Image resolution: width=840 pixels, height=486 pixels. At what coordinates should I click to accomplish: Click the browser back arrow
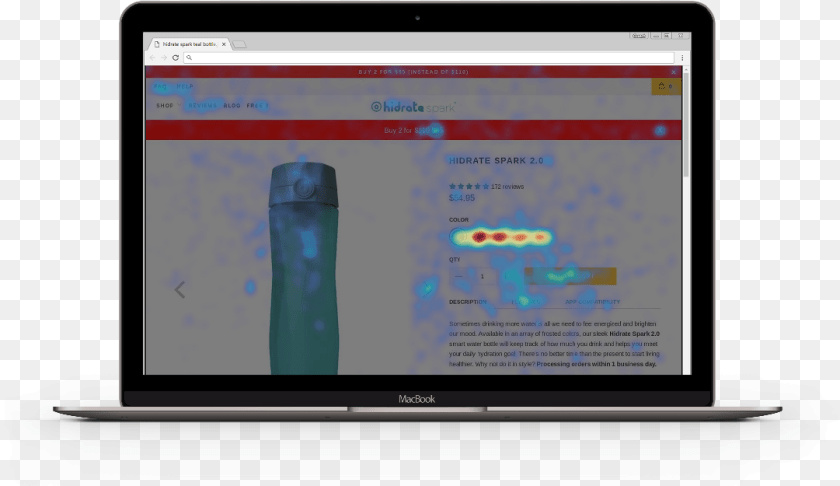coord(153,57)
